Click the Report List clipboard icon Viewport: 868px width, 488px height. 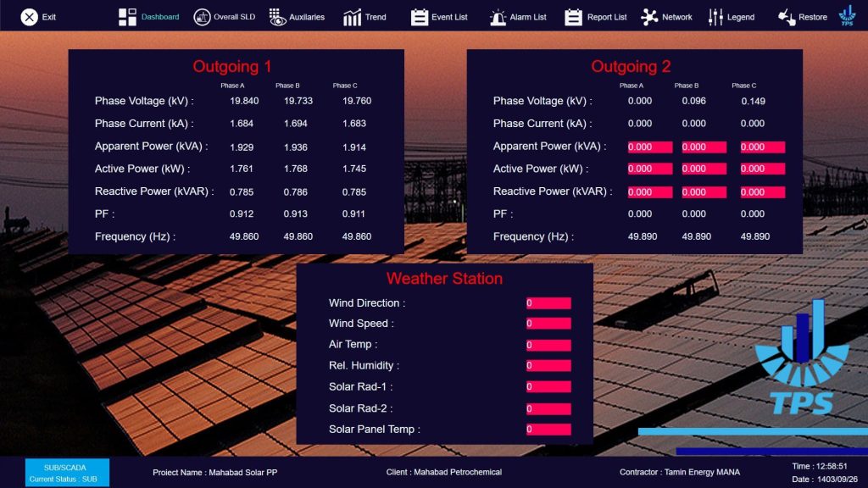(x=574, y=17)
